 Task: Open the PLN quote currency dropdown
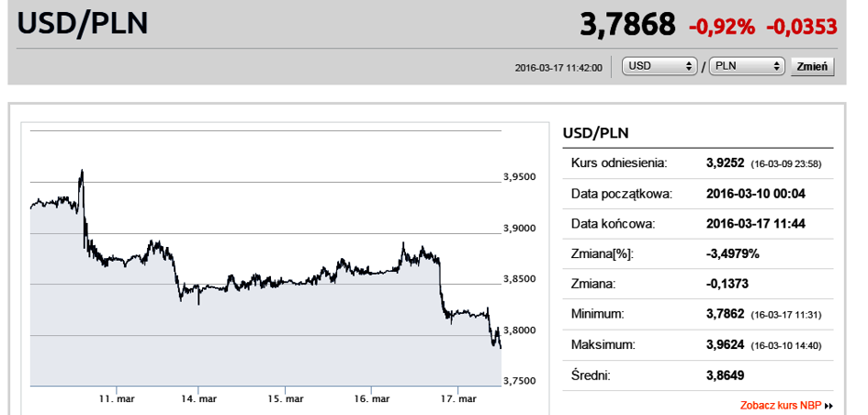point(748,66)
